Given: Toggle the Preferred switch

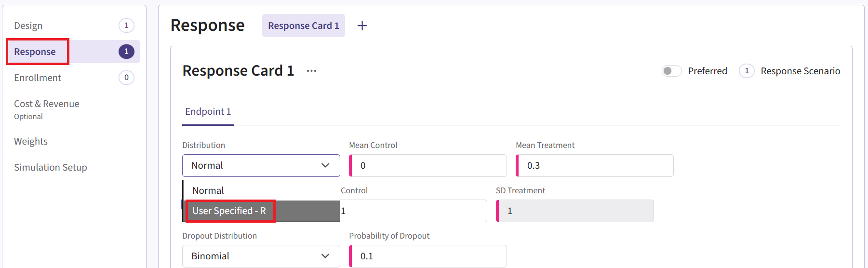Looking at the screenshot, I should pyautogui.click(x=671, y=71).
